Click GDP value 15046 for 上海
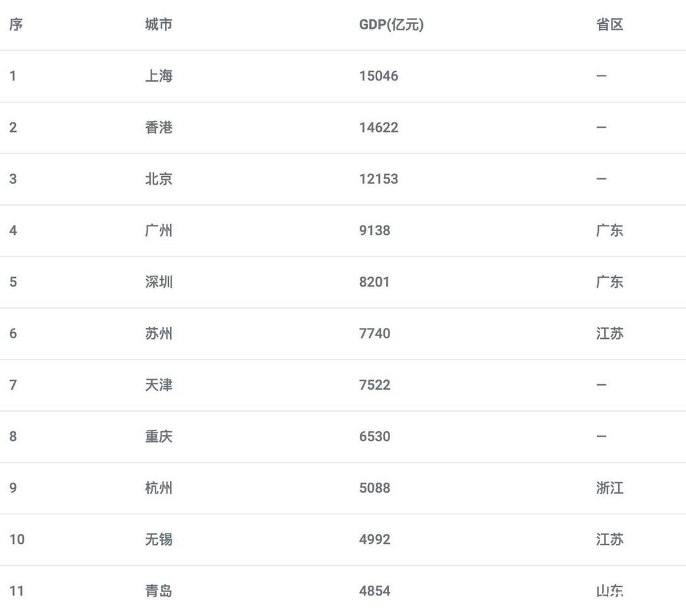686x616 pixels. [x=379, y=76]
